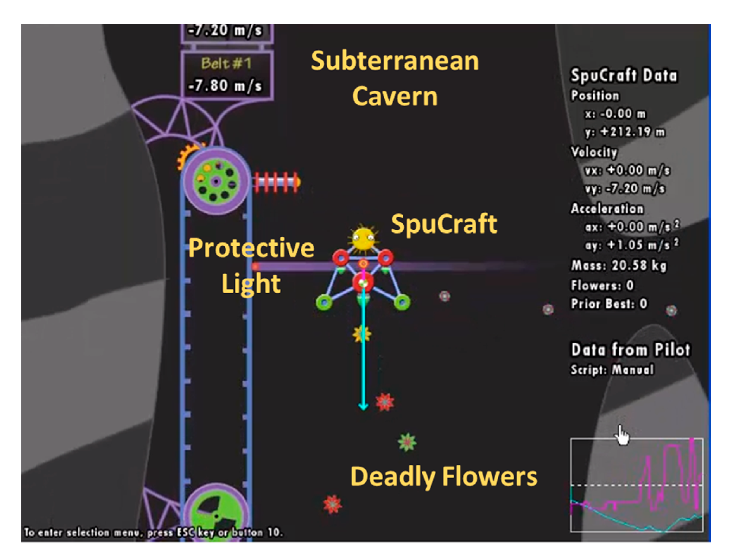Click the red end of the protective light beam
The image size is (736, 560).
256,266
